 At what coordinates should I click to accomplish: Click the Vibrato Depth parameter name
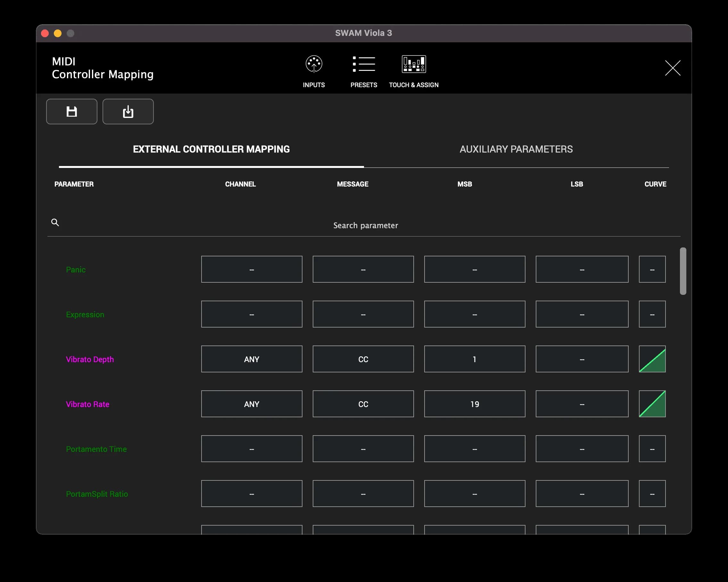90,359
